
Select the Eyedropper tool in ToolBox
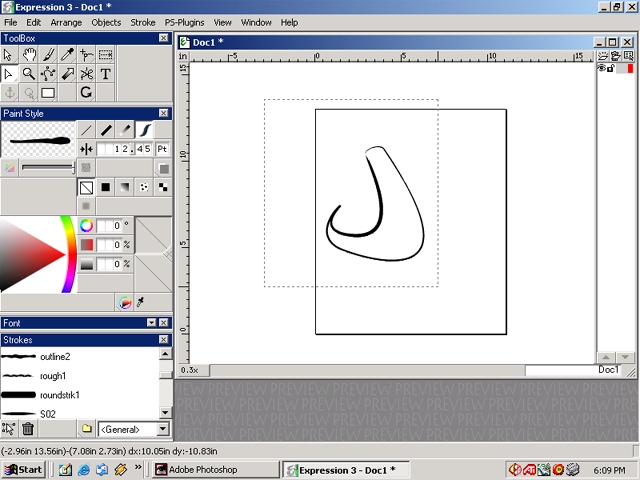67,54
